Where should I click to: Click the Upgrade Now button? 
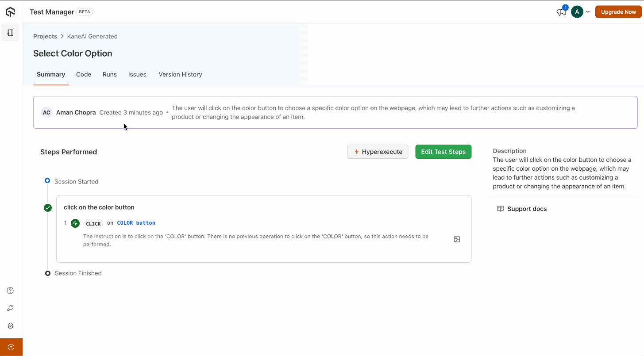(x=618, y=12)
